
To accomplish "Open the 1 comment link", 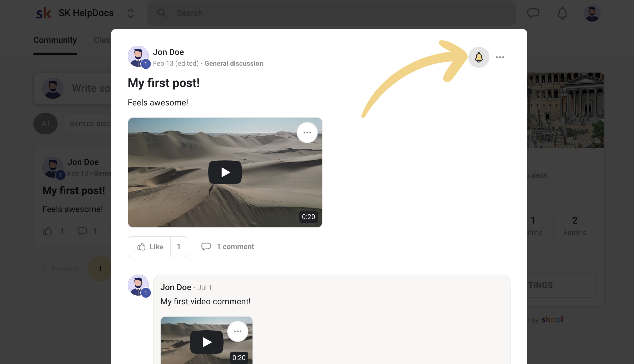I will pyautogui.click(x=235, y=247).
